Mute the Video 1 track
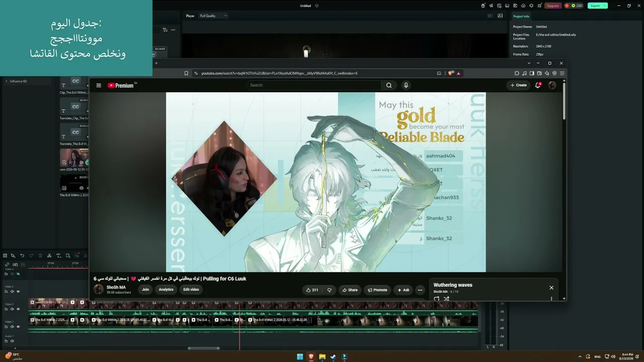644x362 pixels. click(x=12, y=327)
